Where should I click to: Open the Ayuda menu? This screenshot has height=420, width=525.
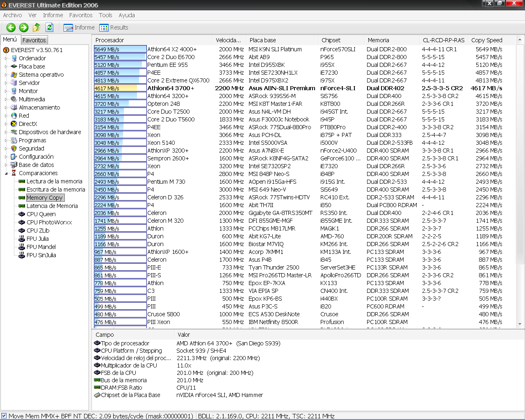[127, 15]
